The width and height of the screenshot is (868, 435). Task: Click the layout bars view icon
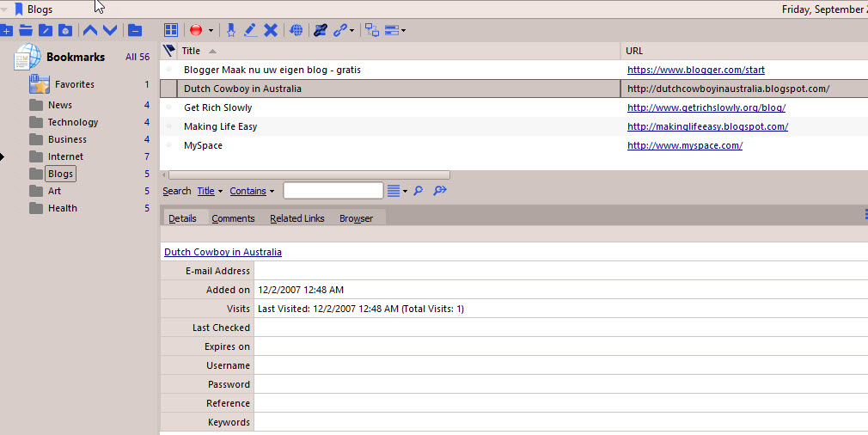click(x=392, y=30)
